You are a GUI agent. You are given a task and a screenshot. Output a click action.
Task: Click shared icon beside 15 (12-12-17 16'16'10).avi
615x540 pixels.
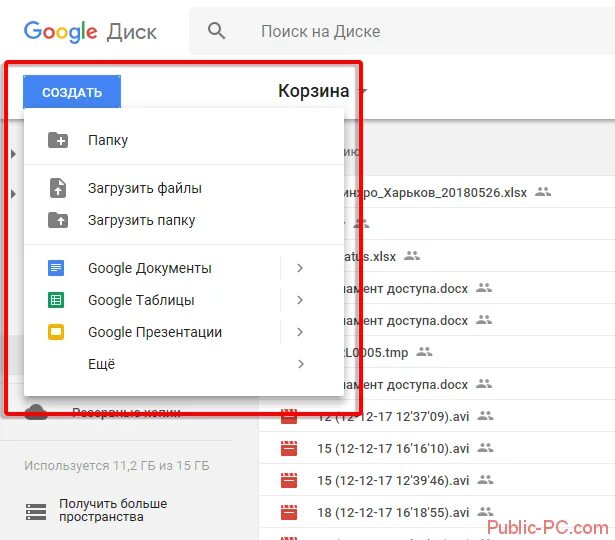pos(486,447)
